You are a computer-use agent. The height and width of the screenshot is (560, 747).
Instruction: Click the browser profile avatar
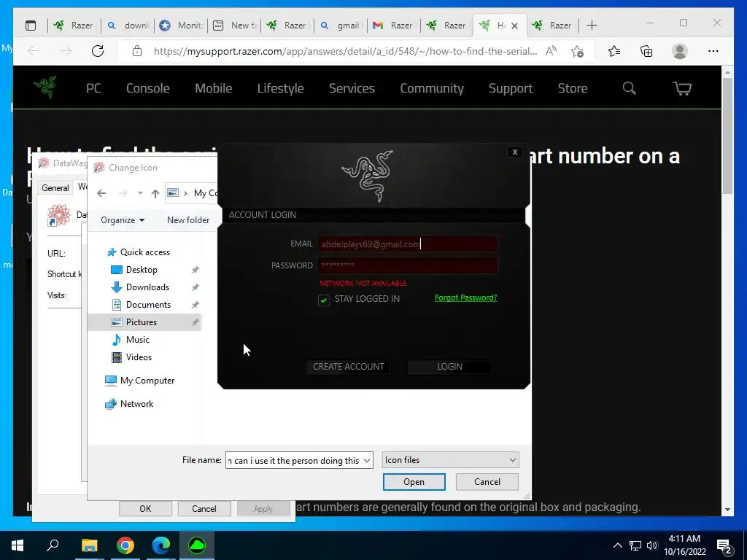[x=680, y=51]
